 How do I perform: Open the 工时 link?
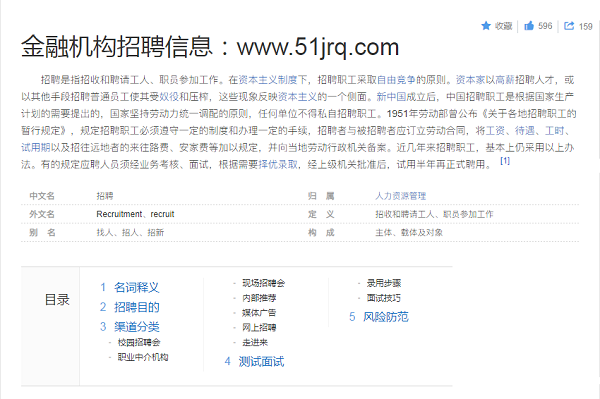tap(554, 131)
